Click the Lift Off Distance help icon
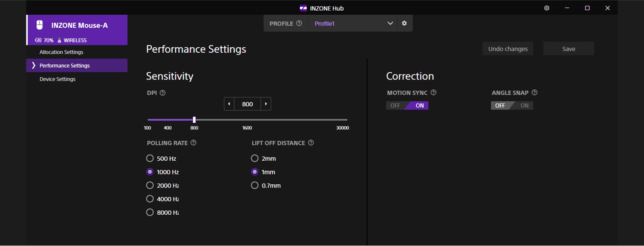 pyautogui.click(x=311, y=143)
